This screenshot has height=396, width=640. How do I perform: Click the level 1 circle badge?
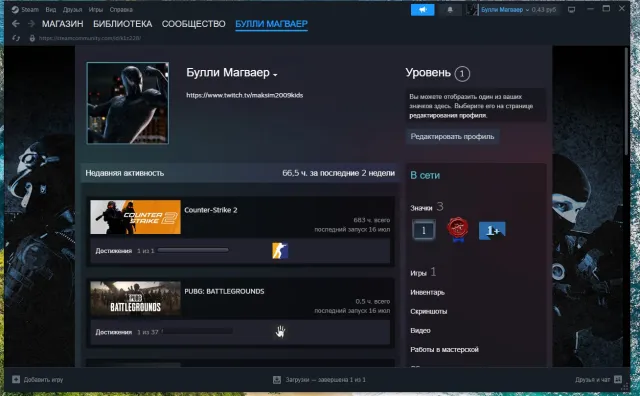coord(462,73)
